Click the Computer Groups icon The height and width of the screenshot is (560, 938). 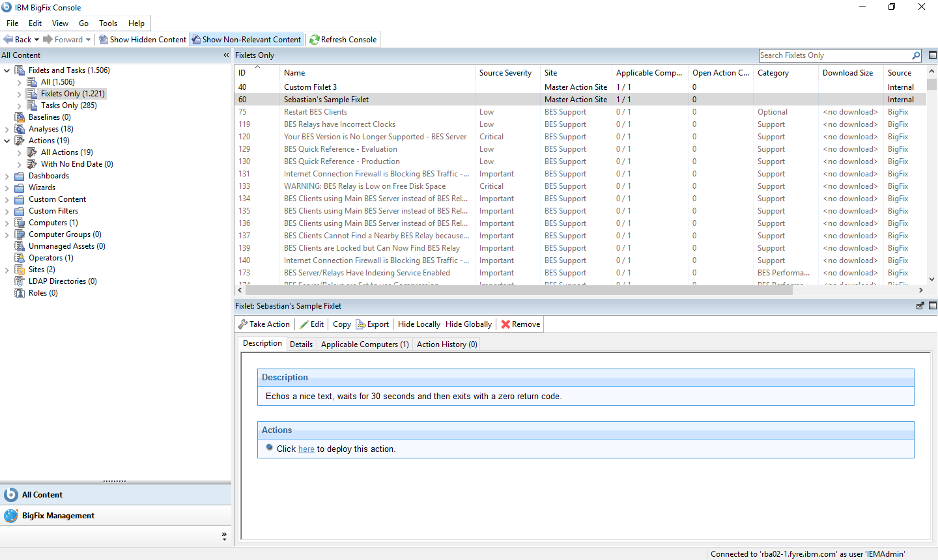click(20, 234)
